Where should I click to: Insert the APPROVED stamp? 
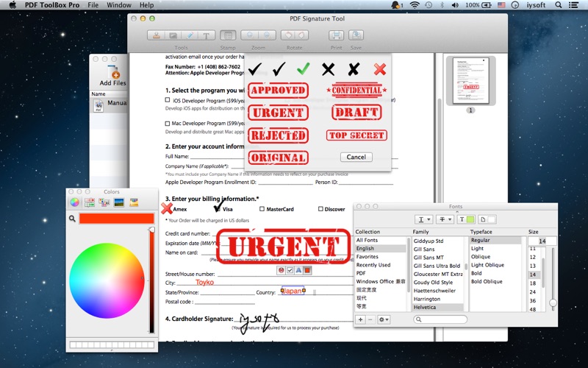click(279, 90)
